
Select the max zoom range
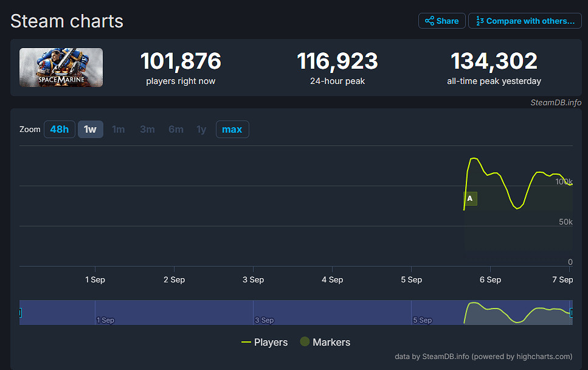pos(232,129)
